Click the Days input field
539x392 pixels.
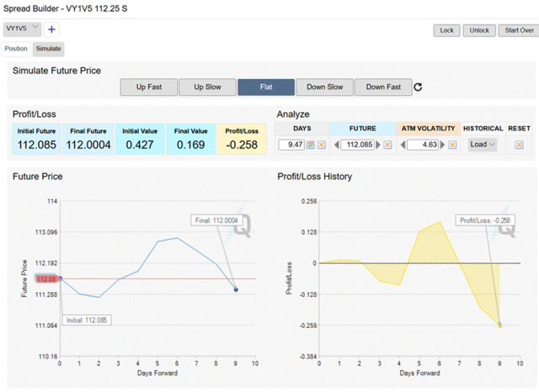click(291, 145)
